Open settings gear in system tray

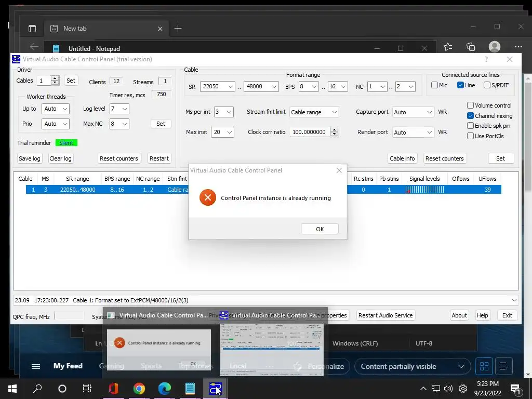click(x=463, y=389)
